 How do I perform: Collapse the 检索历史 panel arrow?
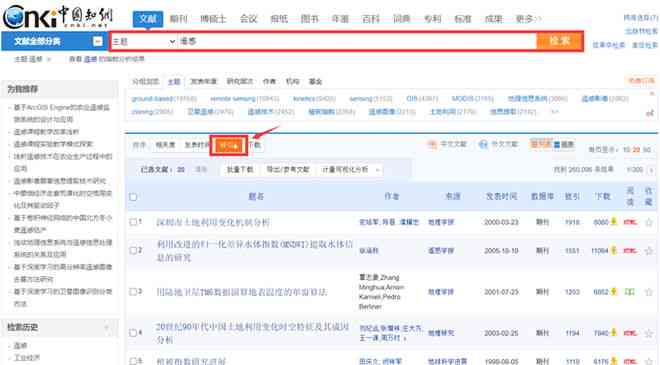(x=107, y=327)
